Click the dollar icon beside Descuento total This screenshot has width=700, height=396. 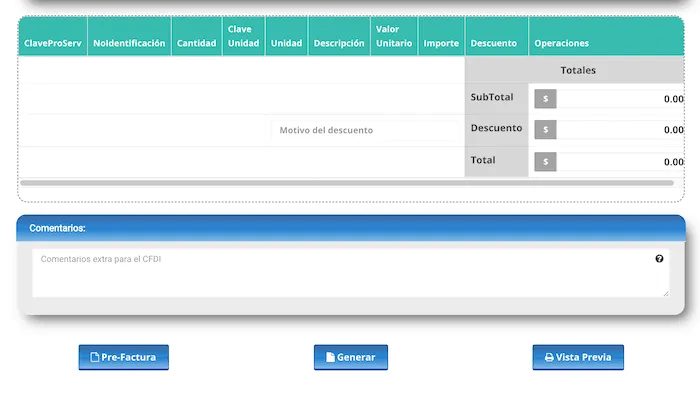545,129
